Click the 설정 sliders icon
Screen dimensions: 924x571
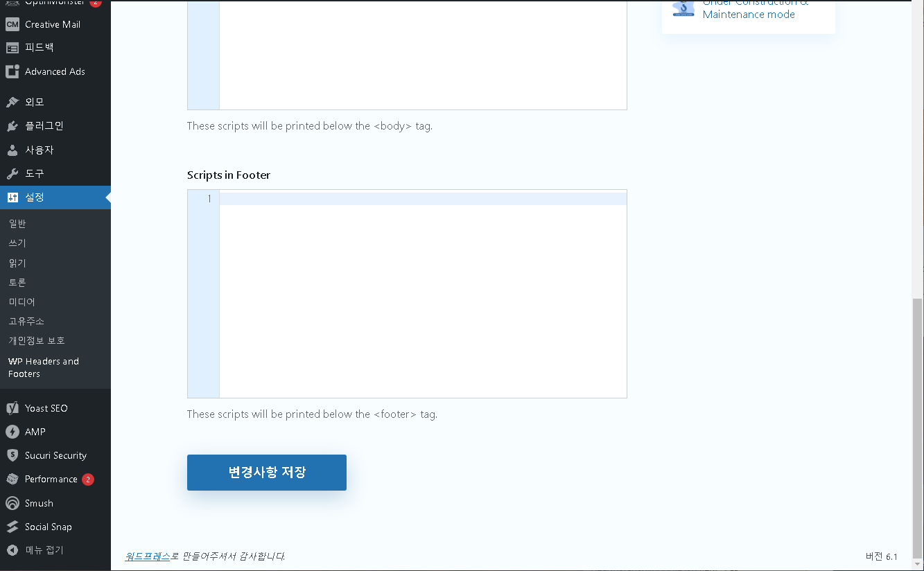(x=12, y=197)
